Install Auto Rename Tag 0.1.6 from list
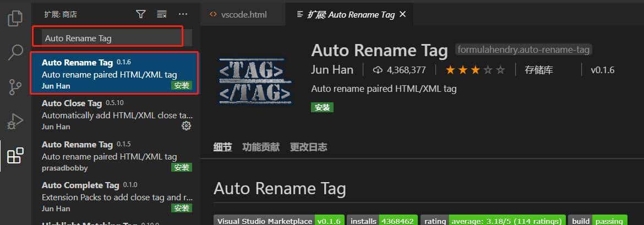Screen dimensions: 644x225 pos(182,85)
